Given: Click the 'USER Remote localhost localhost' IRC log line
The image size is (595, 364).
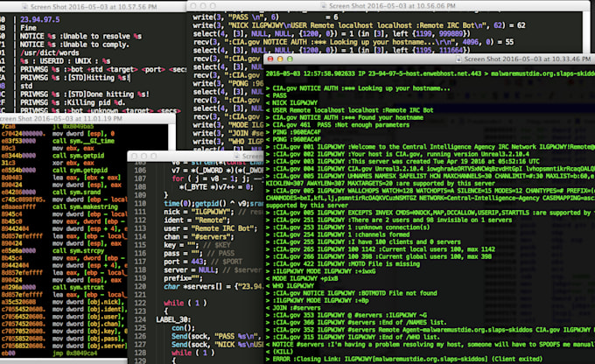Looking at the screenshot, I should [x=349, y=110].
